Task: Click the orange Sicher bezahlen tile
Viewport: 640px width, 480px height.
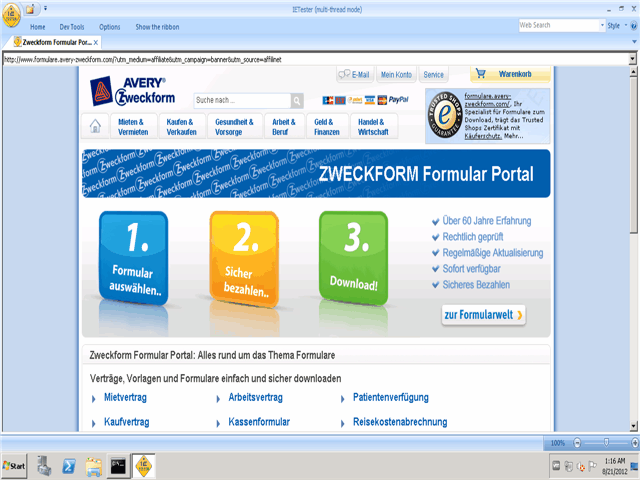Action: tap(244, 259)
